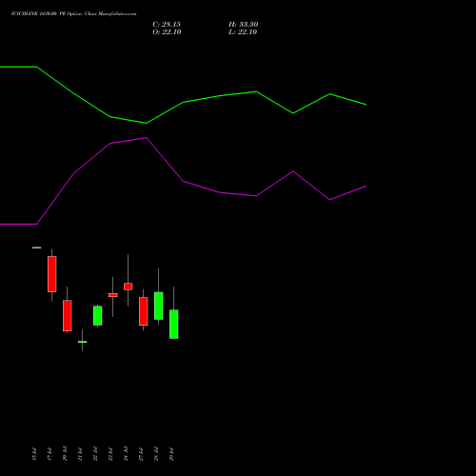Select the purple indicator line
The width and height of the screenshot is (476, 476).
click(x=183, y=181)
